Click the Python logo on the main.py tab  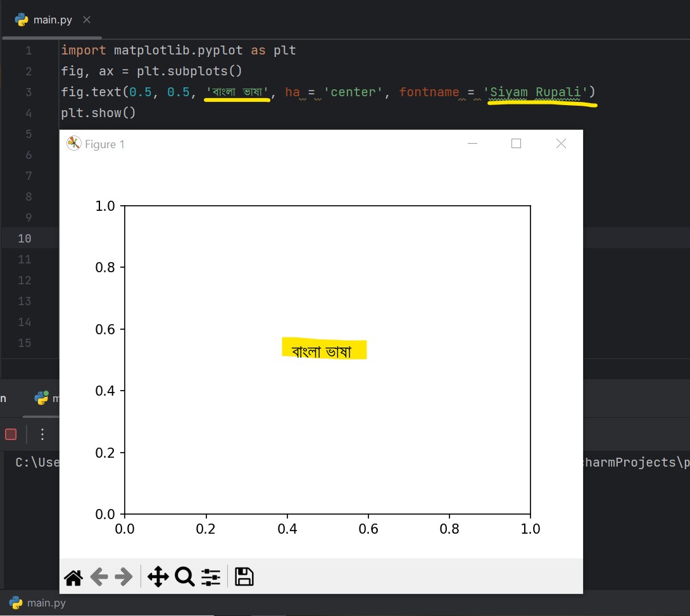[x=22, y=19]
